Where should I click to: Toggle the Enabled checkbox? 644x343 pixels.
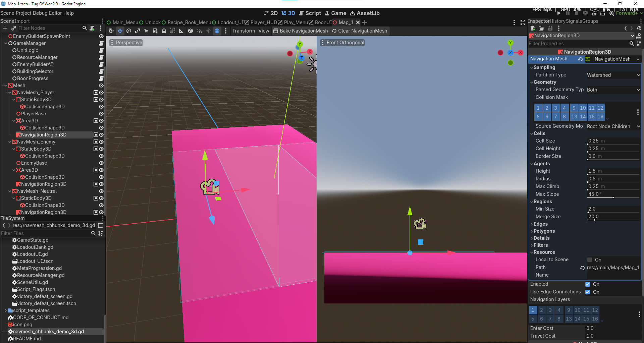[x=588, y=284]
